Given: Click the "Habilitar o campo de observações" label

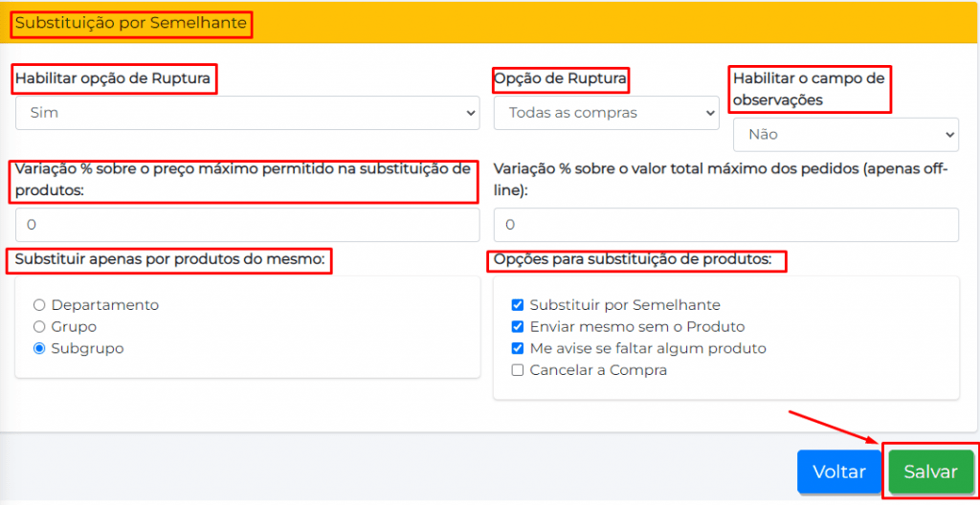Looking at the screenshot, I should [810, 89].
